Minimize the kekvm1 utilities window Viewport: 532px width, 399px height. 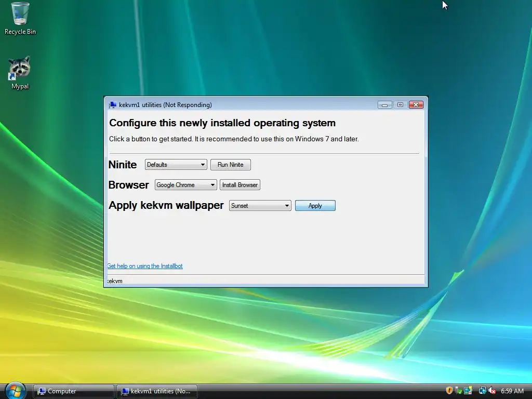pyautogui.click(x=384, y=105)
